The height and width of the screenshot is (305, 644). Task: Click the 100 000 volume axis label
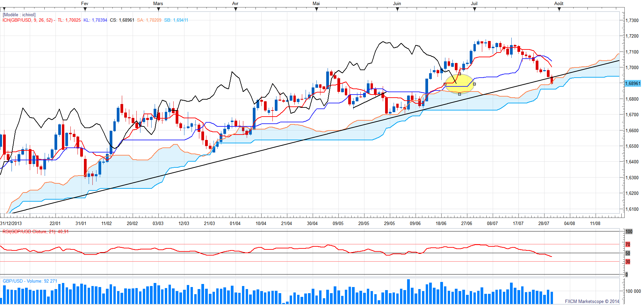pyautogui.click(x=633, y=291)
